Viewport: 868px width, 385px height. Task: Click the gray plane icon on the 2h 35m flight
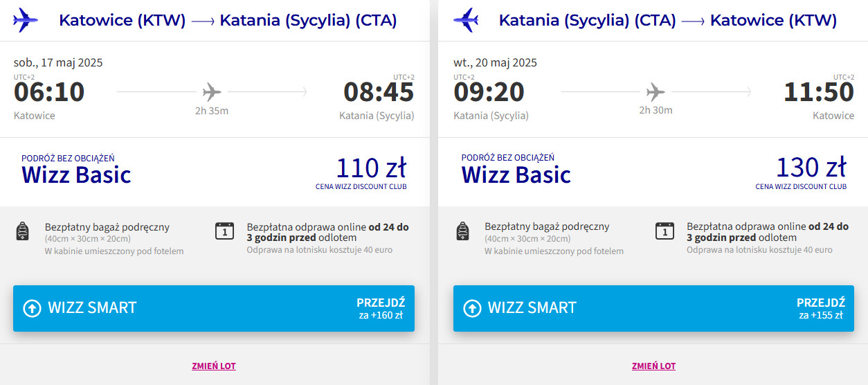pyautogui.click(x=212, y=91)
